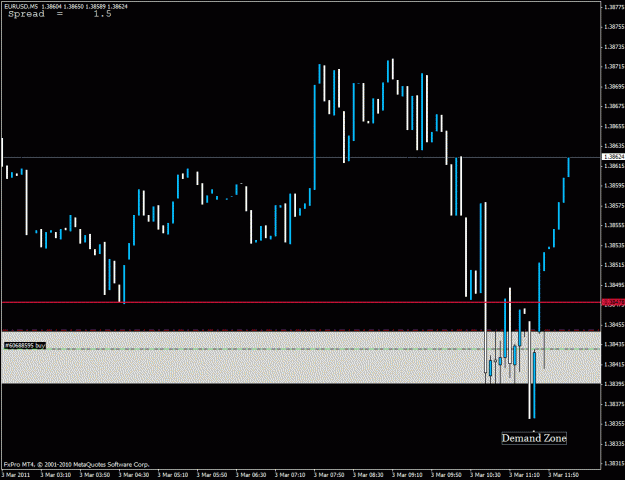
Task: Click the '3 Mar 05:50' time label
Action: pyautogui.click(x=212, y=475)
